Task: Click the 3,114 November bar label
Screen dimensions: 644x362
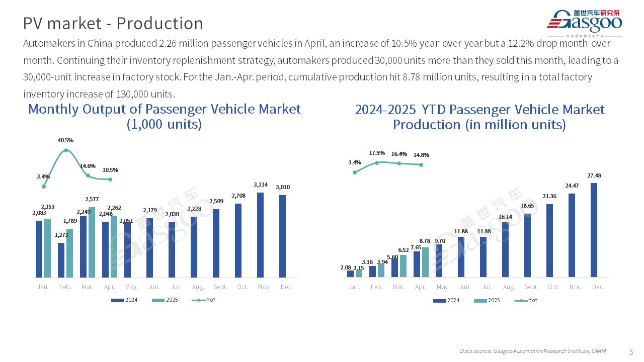Action: coord(261,185)
